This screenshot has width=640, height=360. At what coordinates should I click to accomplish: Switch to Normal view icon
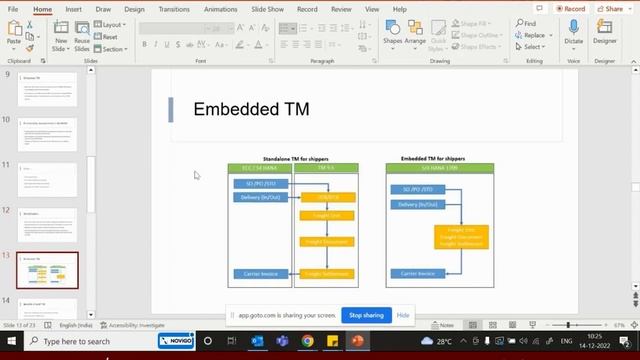473,325
